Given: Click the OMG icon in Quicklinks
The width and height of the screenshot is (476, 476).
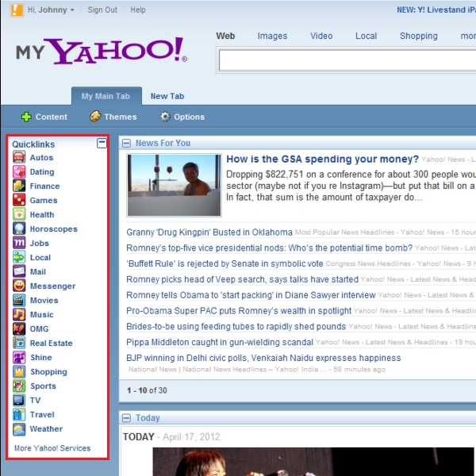Looking at the screenshot, I should pyautogui.click(x=19, y=328).
